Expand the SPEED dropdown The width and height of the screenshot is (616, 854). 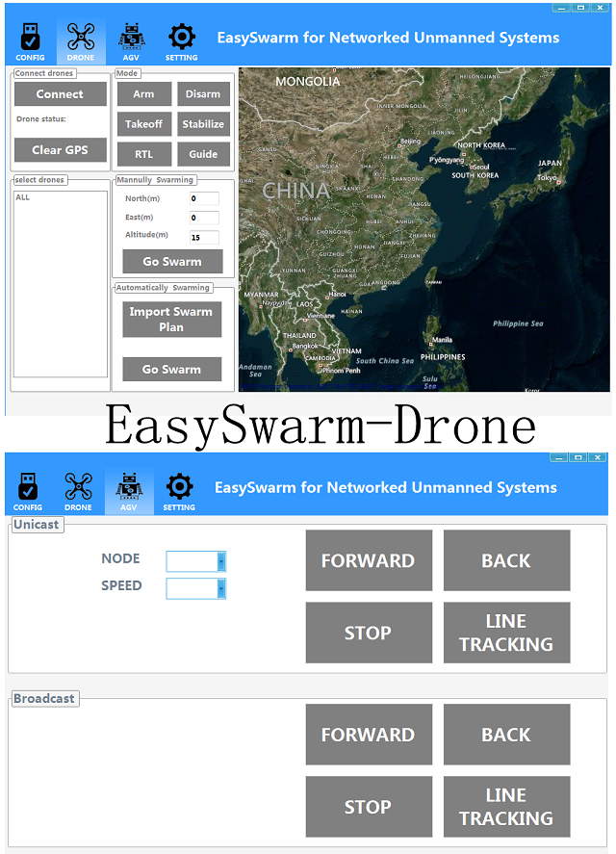[196, 588]
